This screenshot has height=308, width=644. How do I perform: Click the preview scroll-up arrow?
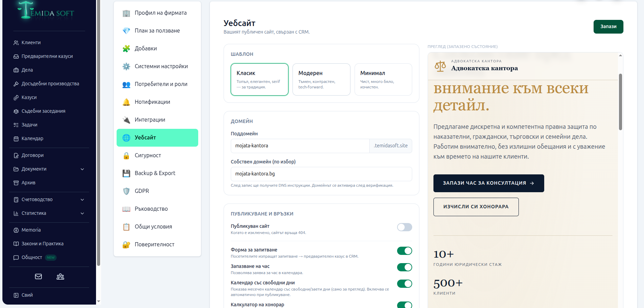pyautogui.click(x=620, y=55)
